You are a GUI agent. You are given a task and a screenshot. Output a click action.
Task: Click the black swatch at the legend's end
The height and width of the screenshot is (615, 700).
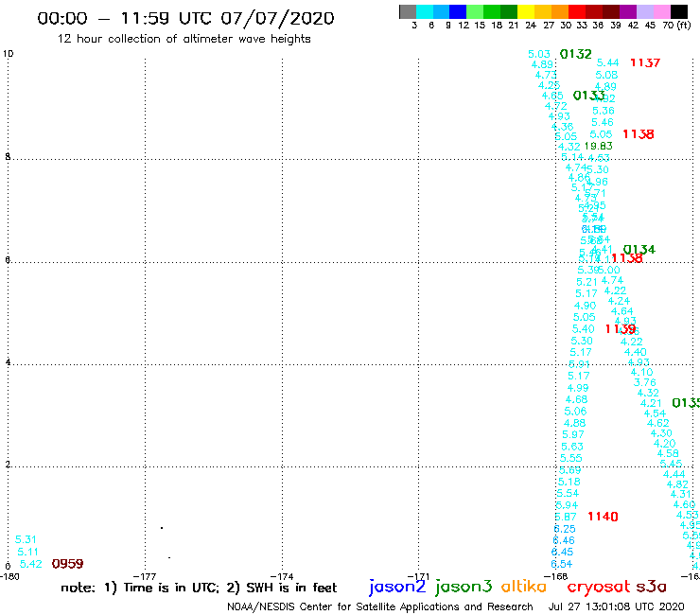[x=679, y=11]
